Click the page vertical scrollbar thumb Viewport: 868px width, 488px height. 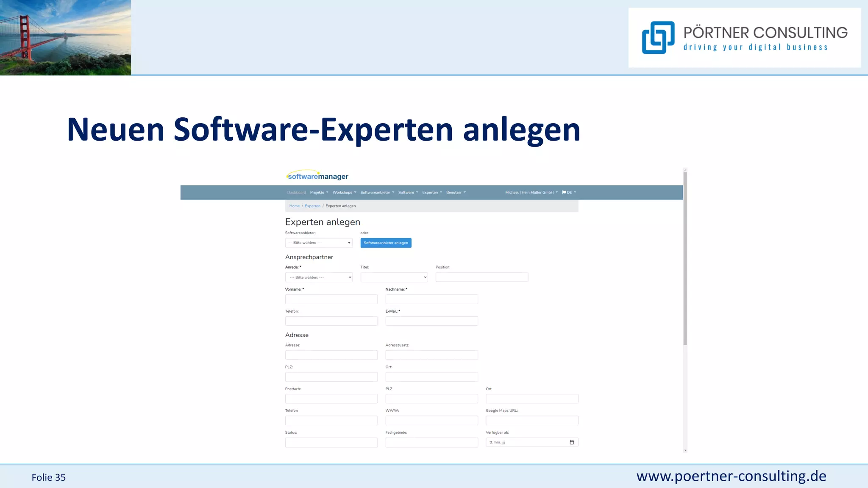[x=685, y=258]
